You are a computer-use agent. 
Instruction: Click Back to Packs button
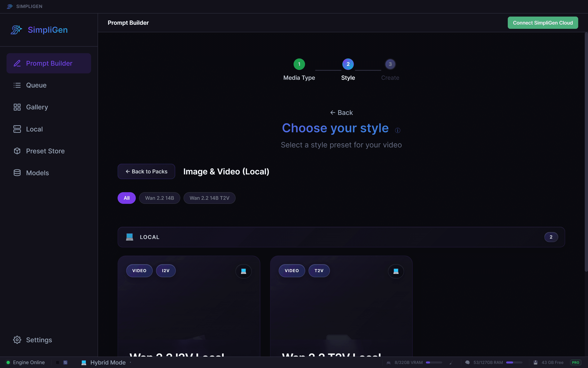click(x=146, y=172)
